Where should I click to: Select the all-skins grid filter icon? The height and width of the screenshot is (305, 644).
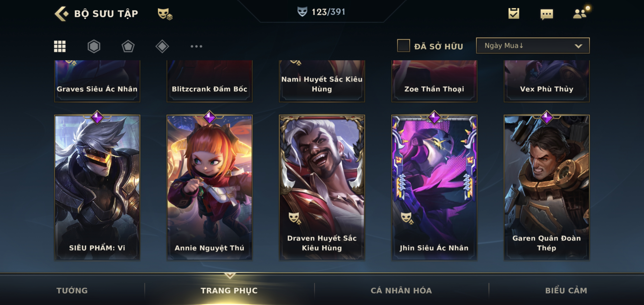(60, 46)
